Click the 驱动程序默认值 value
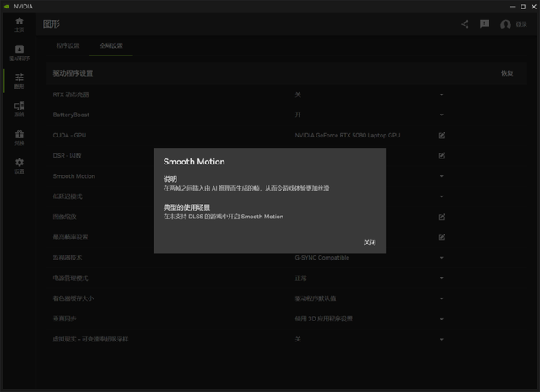The width and height of the screenshot is (540, 392). (315, 298)
